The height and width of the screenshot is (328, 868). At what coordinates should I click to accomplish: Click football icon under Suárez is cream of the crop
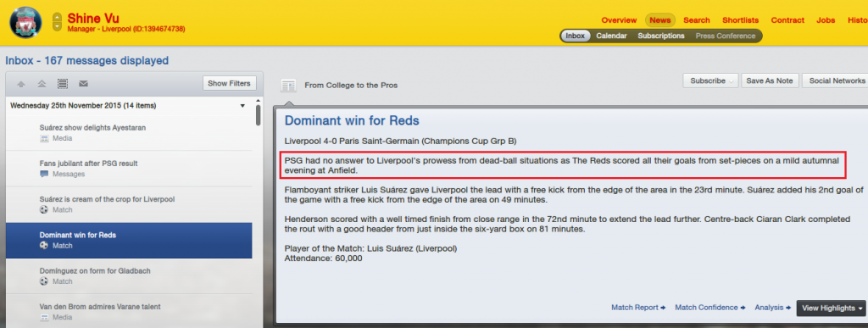coord(44,210)
